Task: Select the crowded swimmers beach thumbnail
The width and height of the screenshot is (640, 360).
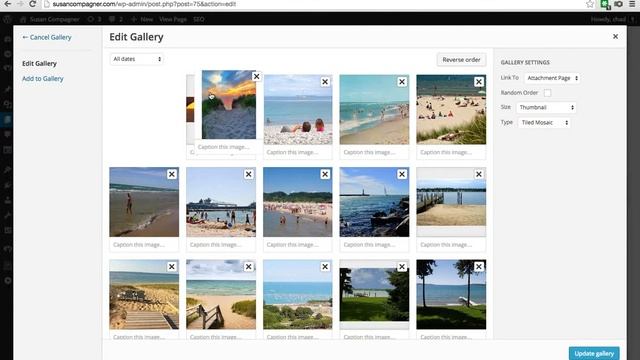Action: coord(298,202)
